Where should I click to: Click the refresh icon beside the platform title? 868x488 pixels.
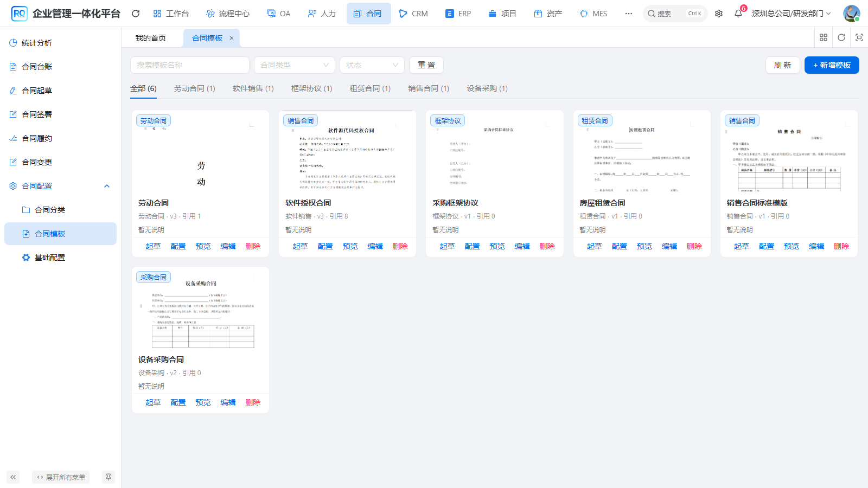point(136,14)
